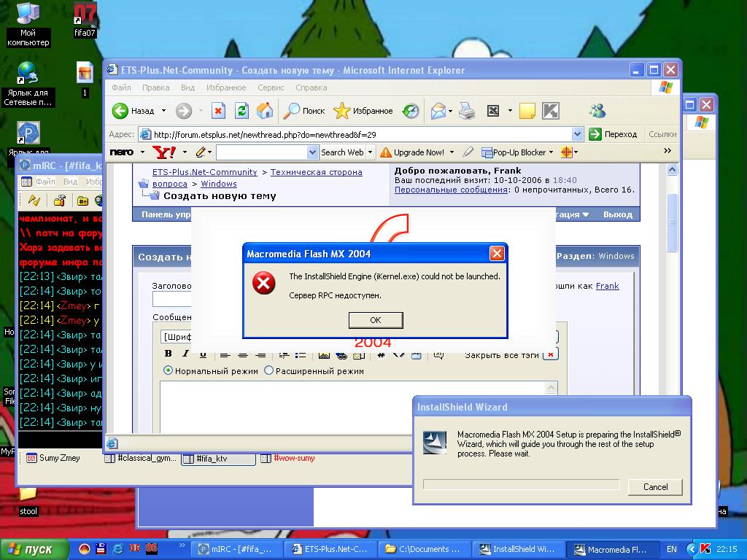The height and width of the screenshot is (560, 747).
Task: Click the Messenger icon in IE toolbar
Action: pos(598,111)
